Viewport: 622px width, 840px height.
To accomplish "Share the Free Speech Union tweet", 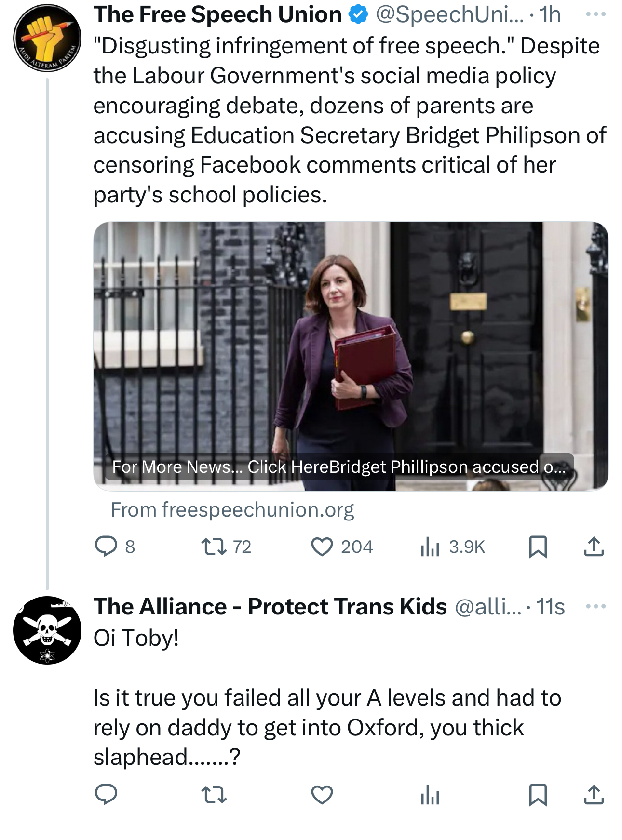I will pyautogui.click(x=594, y=547).
